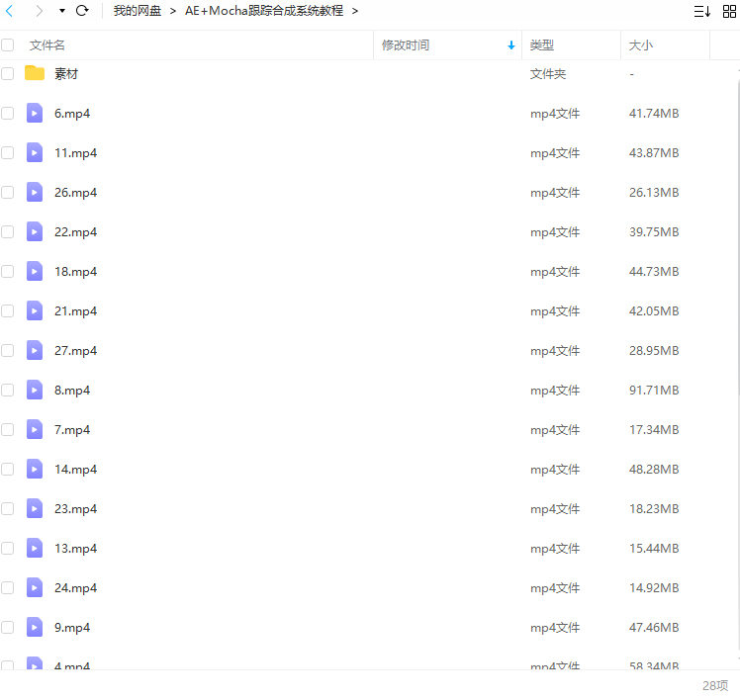This screenshot has width=740, height=700.
Task: Select the checkbox for 14.mp4
Action: point(8,470)
